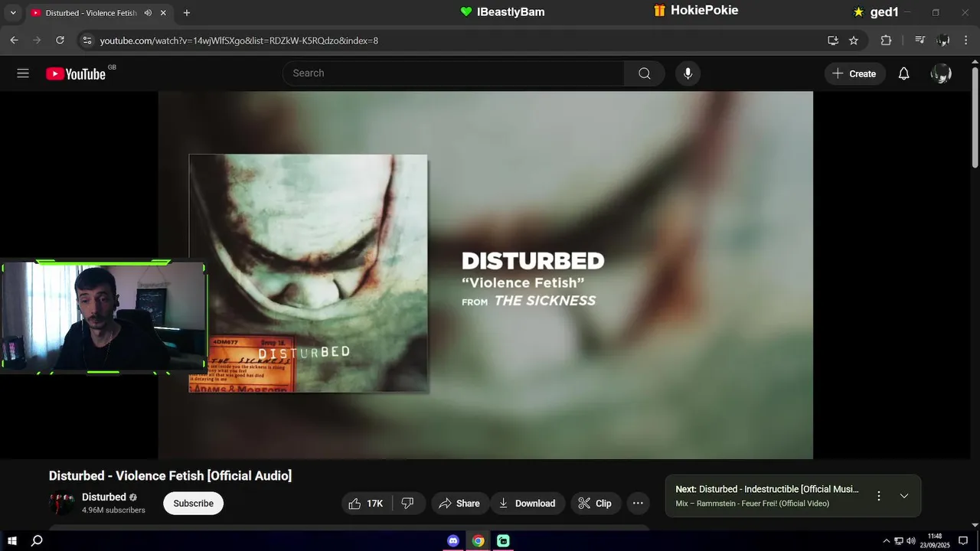980x551 pixels.
Task: Click the browser address bar URL
Action: point(239,41)
